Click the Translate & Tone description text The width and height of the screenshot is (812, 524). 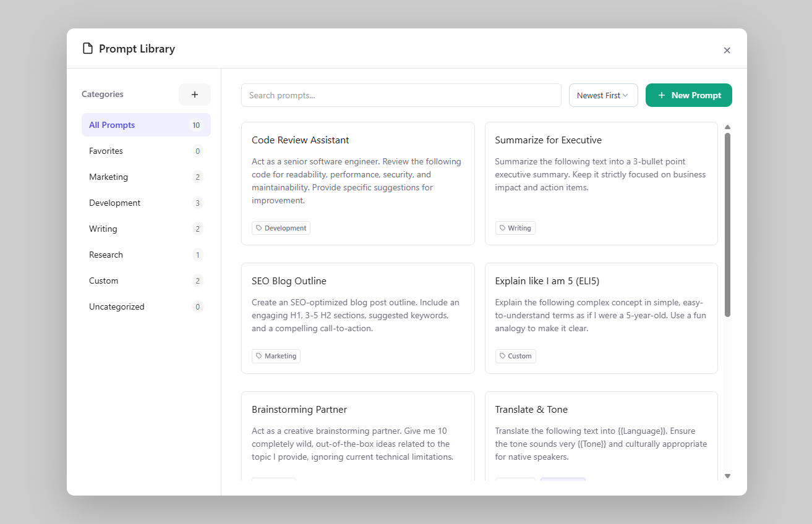[600, 444]
